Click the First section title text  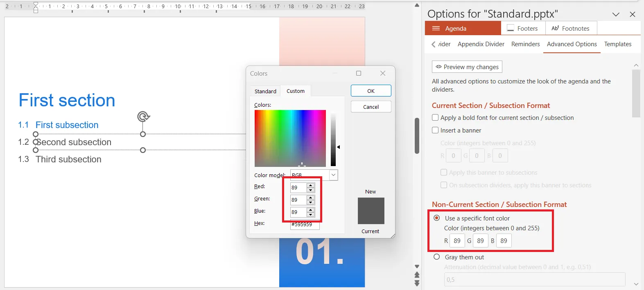point(67,100)
